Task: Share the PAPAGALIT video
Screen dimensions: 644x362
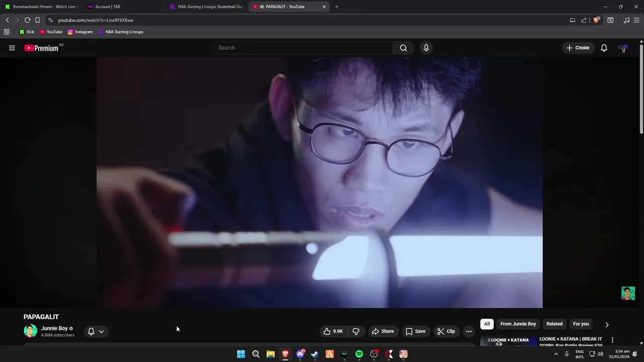Action: click(383, 331)
